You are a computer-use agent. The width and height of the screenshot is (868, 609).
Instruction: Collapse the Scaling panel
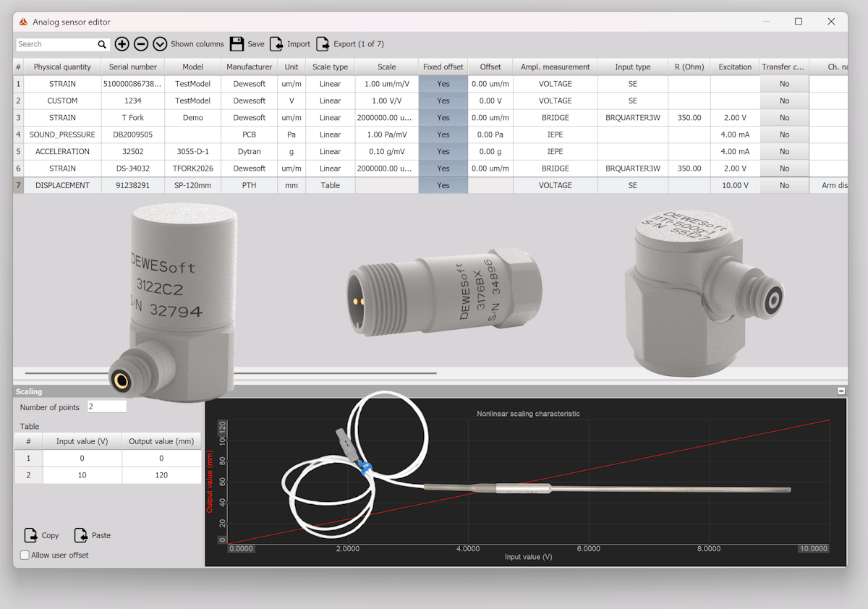(841, 391)
